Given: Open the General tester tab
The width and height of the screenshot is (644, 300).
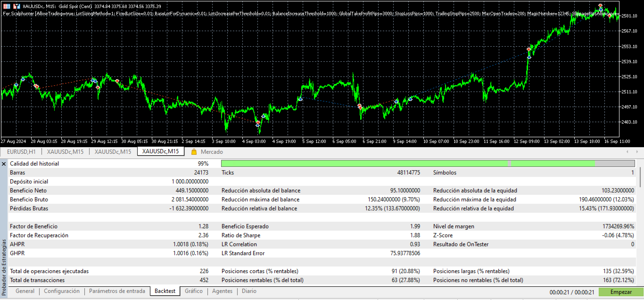Looking at the screenshot, I should (25, 291).
